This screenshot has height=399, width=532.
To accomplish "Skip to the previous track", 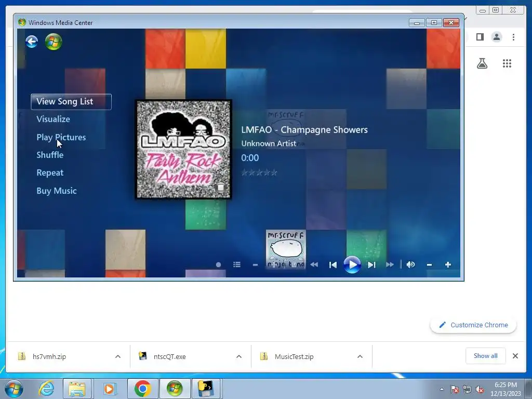I will click(x=333, y=265).
